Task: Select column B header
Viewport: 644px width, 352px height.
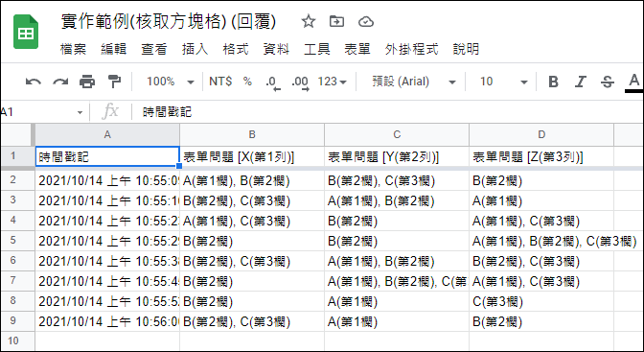Action: [x=252, y=134]
